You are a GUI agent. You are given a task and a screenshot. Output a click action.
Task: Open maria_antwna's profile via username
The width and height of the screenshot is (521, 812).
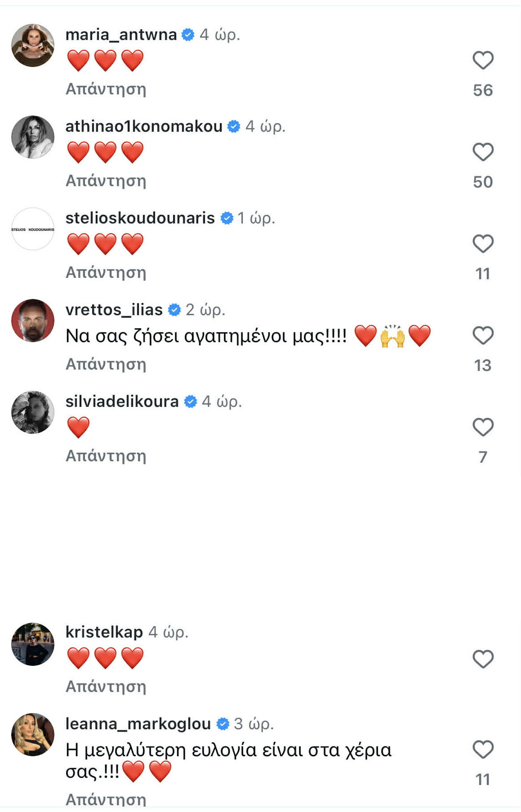pos(121,35)
